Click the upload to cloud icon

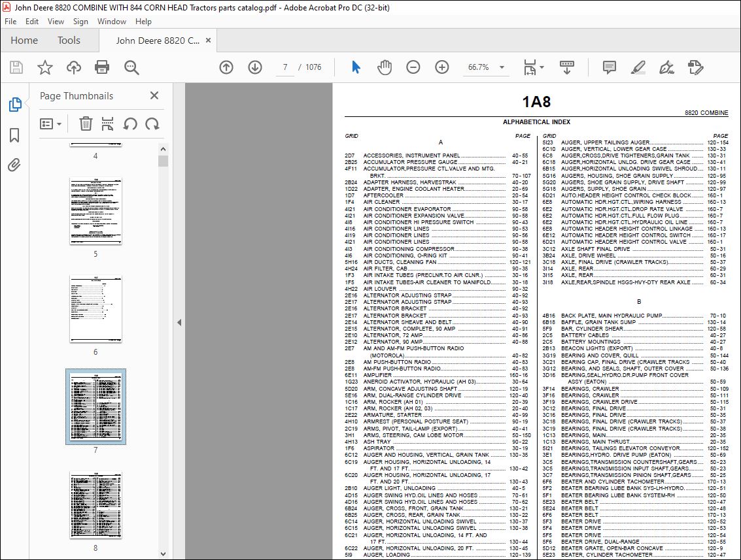pos(74,67)
